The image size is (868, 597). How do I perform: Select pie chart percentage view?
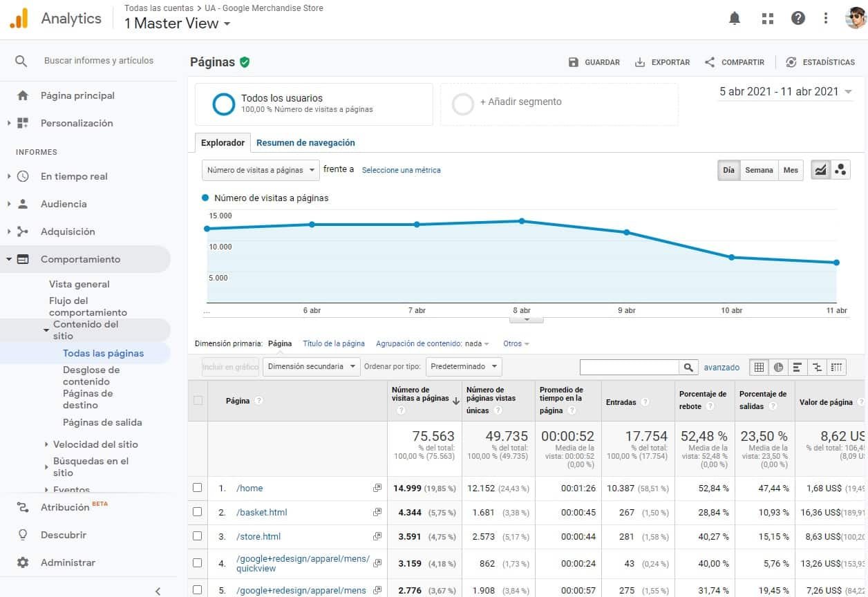click(778, 368)
